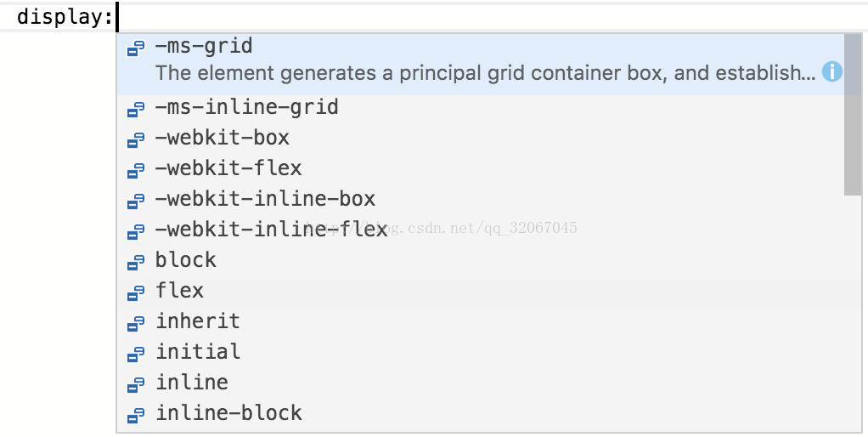868x437 pixels.
Task: Select inline-block from the list
Action: 480,412
